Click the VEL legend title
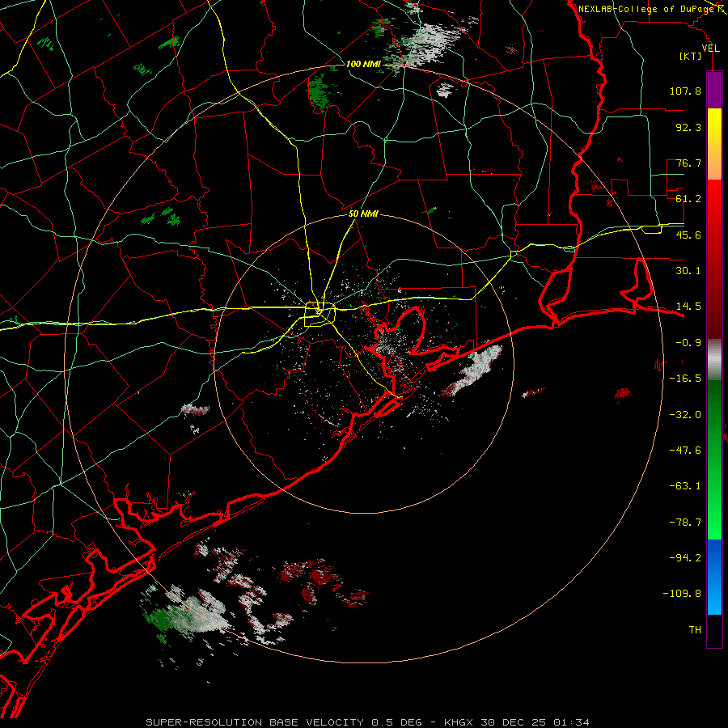 [x=710, y=49]
